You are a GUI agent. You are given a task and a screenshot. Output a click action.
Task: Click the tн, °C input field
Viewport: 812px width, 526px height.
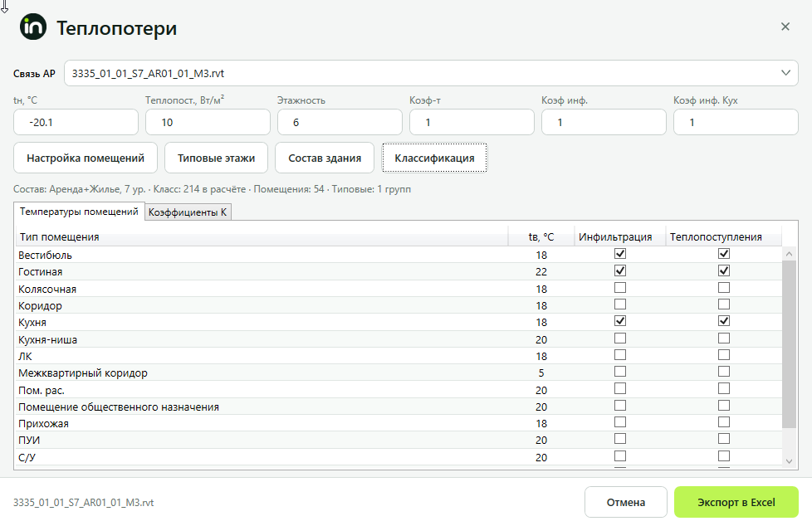click(76, 122)
